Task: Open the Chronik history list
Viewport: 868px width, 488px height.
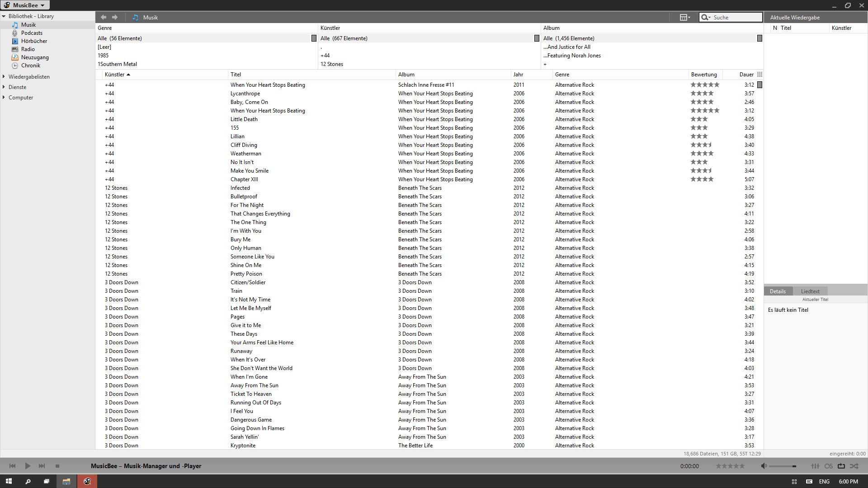Action: (31, 66)
